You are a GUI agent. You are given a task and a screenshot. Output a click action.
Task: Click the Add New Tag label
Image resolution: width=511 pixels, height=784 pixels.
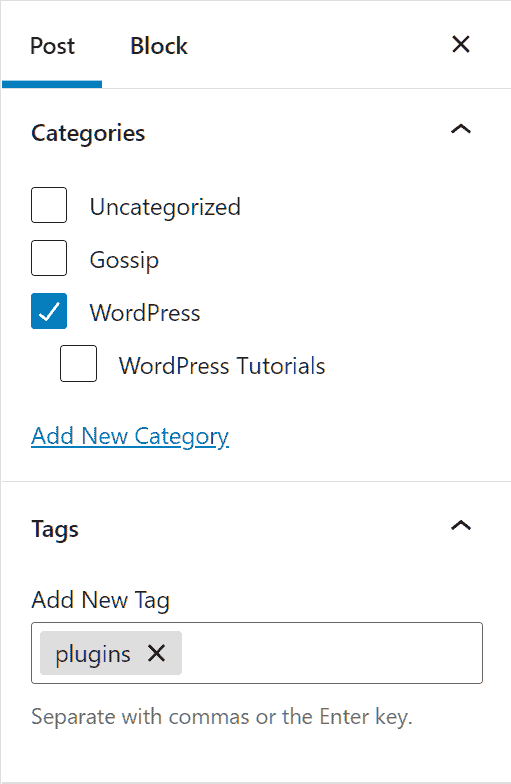(x=100, y=600)
